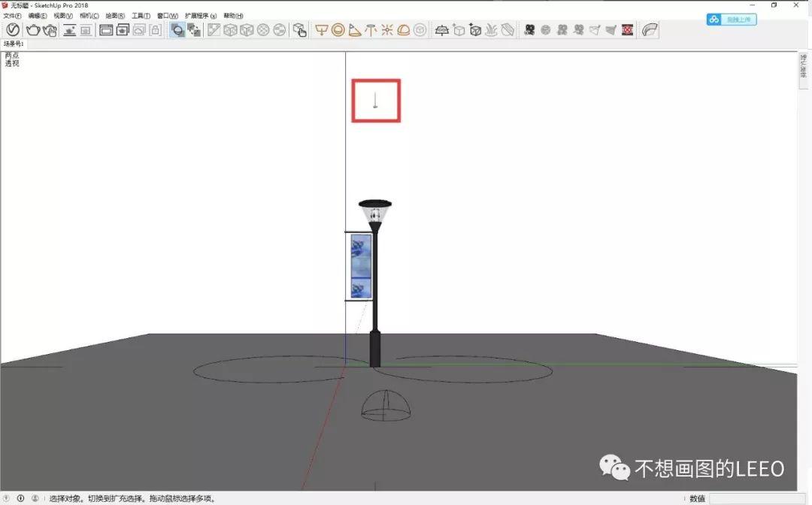
Task: Select the dome light wireframe on ground
Action: (x=386, y=406)
